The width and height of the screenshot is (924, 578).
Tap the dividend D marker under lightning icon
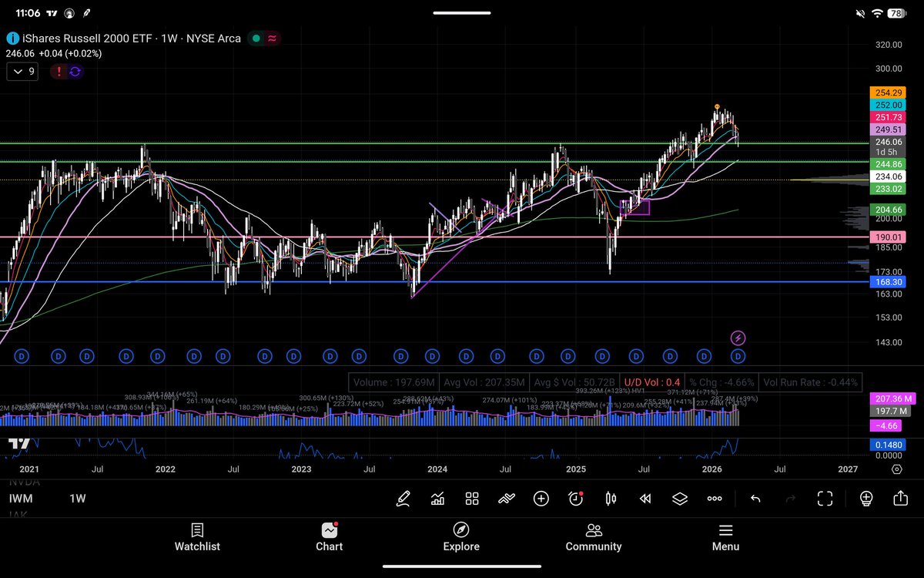(x=738, y=356)
